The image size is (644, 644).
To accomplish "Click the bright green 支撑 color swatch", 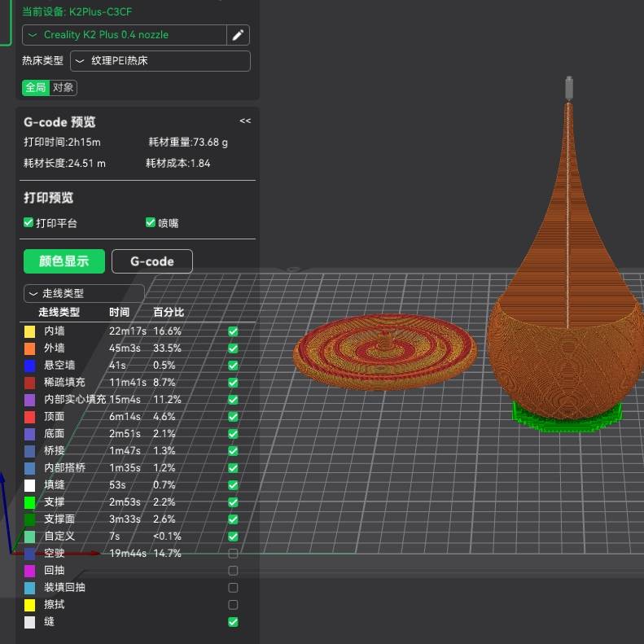I will (x=29, y=502).
